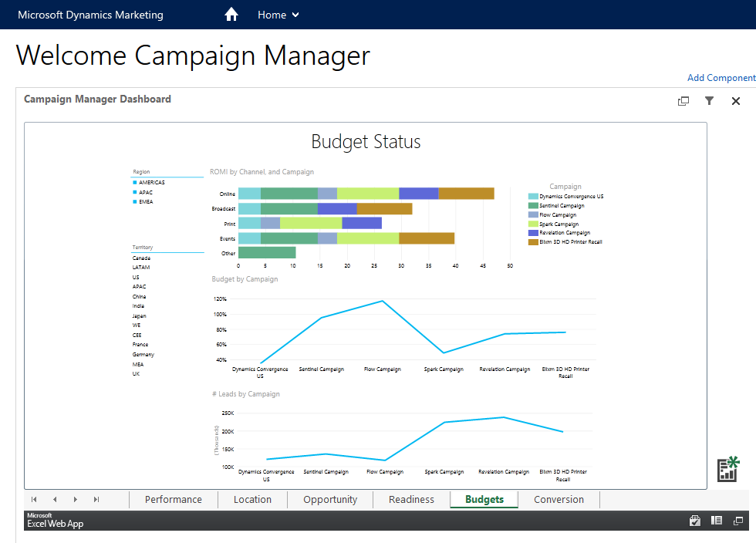This screenshot has width=756, height=543.
Task: Switch to the Location tab
Action: (253, 500)
